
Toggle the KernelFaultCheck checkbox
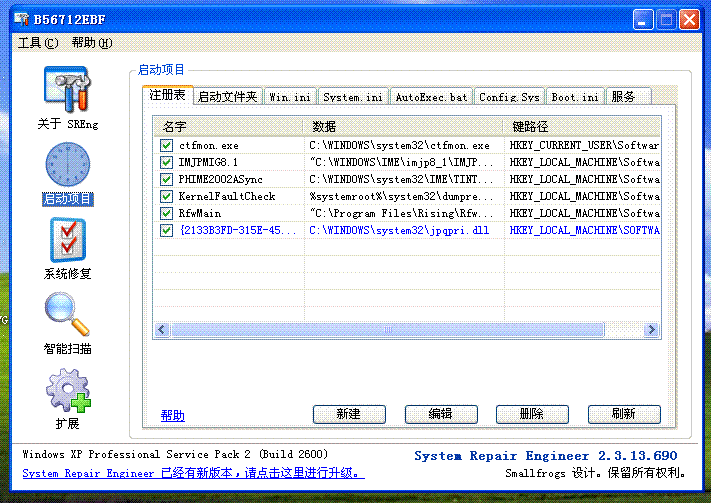click(x=167, y=197)
